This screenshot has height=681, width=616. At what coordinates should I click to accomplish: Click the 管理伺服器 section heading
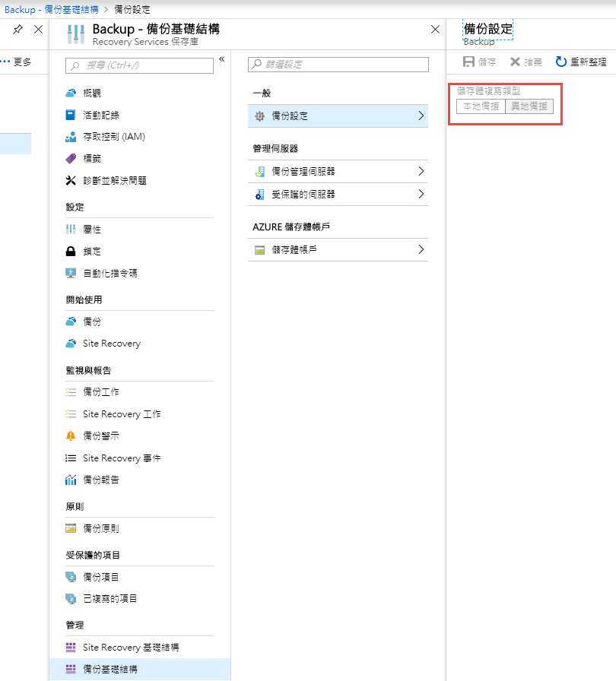click(275, 148)
